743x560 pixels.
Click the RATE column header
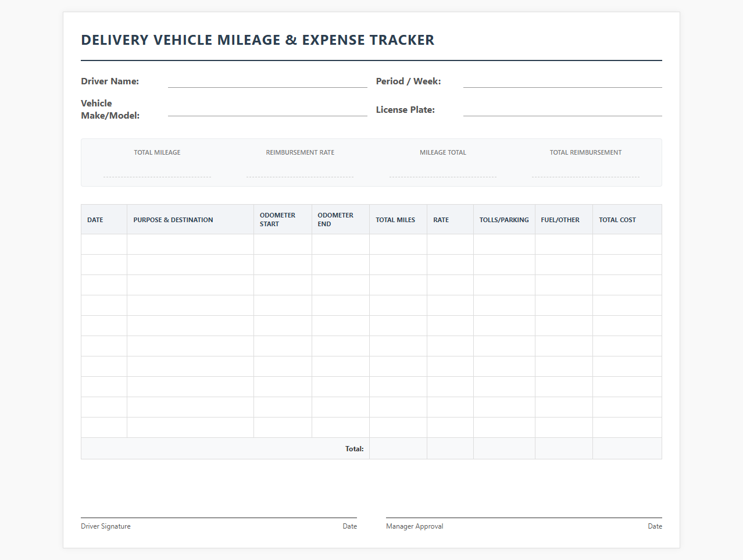click(451, 220)
